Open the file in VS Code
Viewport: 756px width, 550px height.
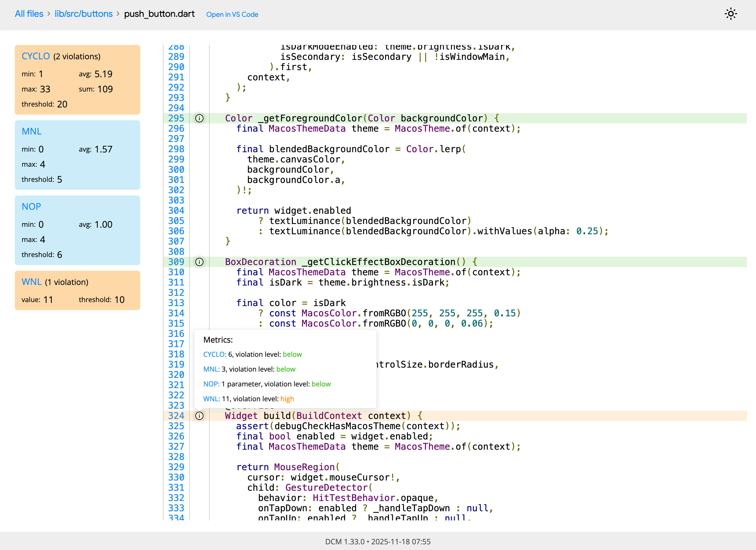coord(232,14)
